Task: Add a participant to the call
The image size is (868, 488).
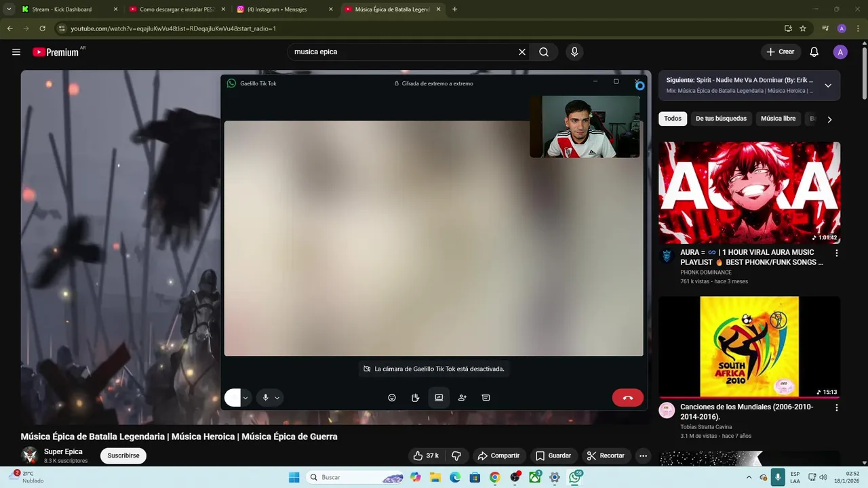Action: [x=462, y=398]
